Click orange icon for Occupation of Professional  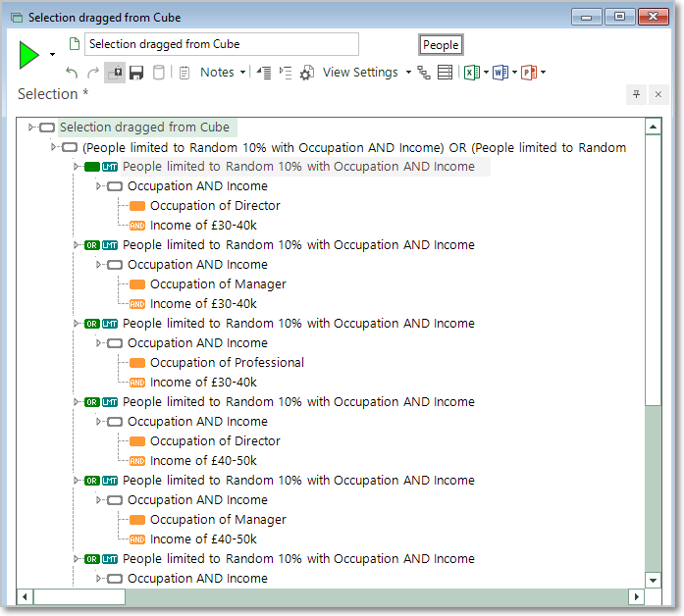[x=137, y=363]
